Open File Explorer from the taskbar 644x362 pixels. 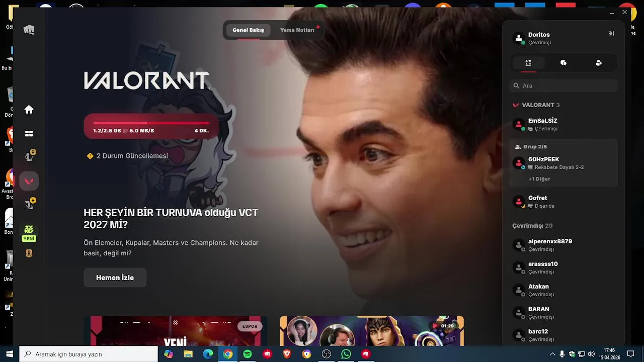pyautogui.click(x=188, y=354)
